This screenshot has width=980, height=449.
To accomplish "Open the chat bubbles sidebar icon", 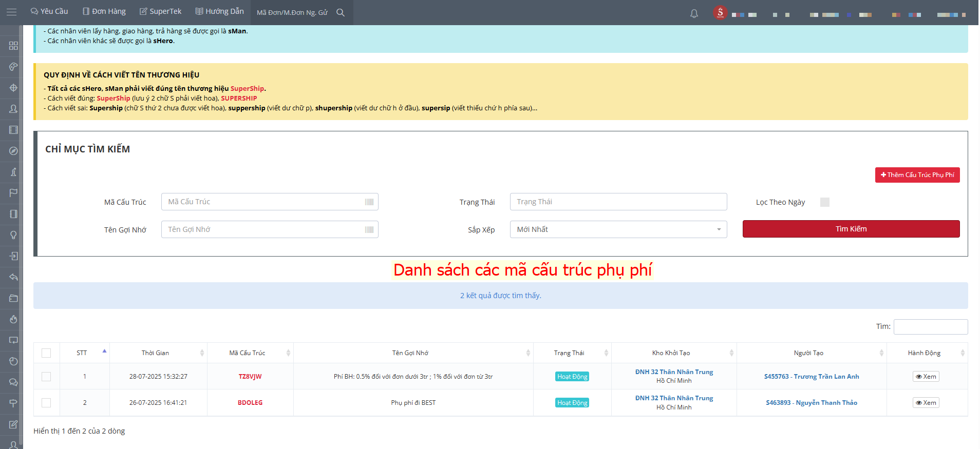I will click(13, 382).
